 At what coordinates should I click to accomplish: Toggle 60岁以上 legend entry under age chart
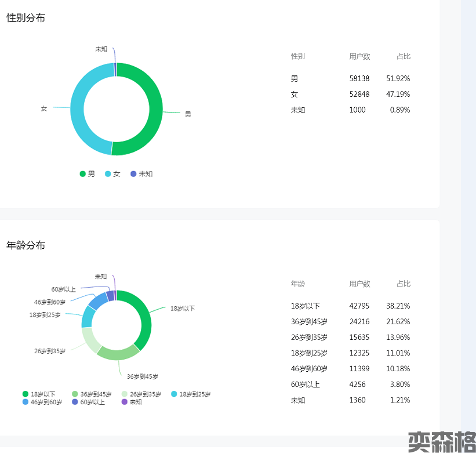point(88,402)
